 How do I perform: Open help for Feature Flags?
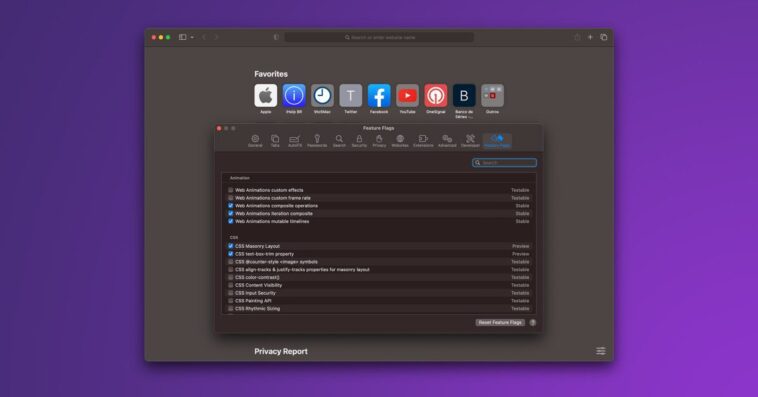tap(533, 323)
